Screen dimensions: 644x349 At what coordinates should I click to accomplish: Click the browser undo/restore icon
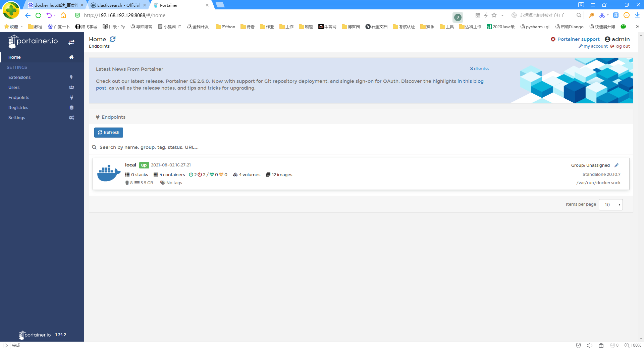tap(49, 15)
